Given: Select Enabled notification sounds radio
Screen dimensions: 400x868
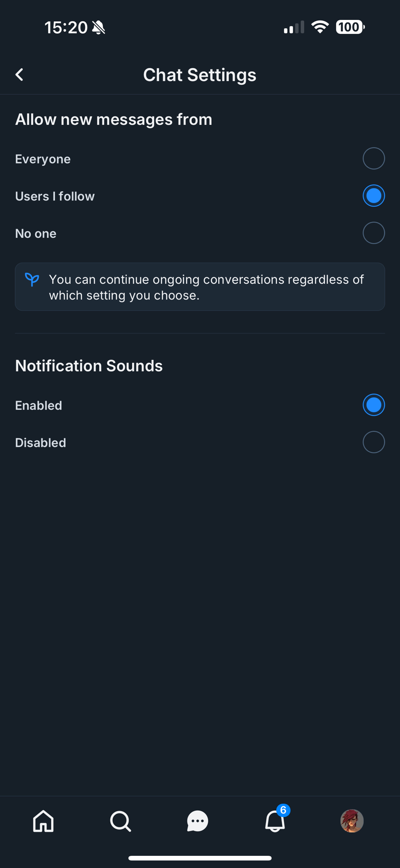Looking at the screenshot, I should (x=374, y=405).
